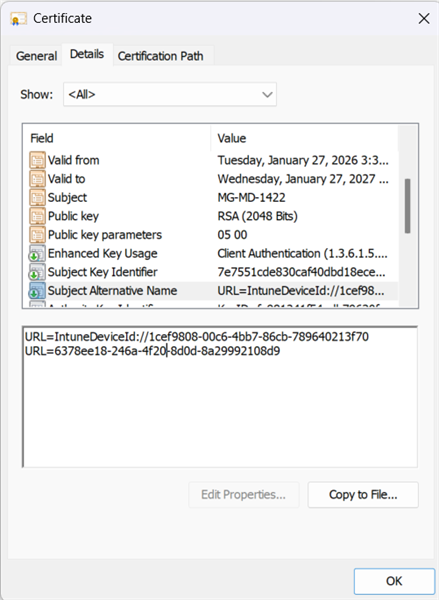Confirm with the OK button

click(394, 581)
